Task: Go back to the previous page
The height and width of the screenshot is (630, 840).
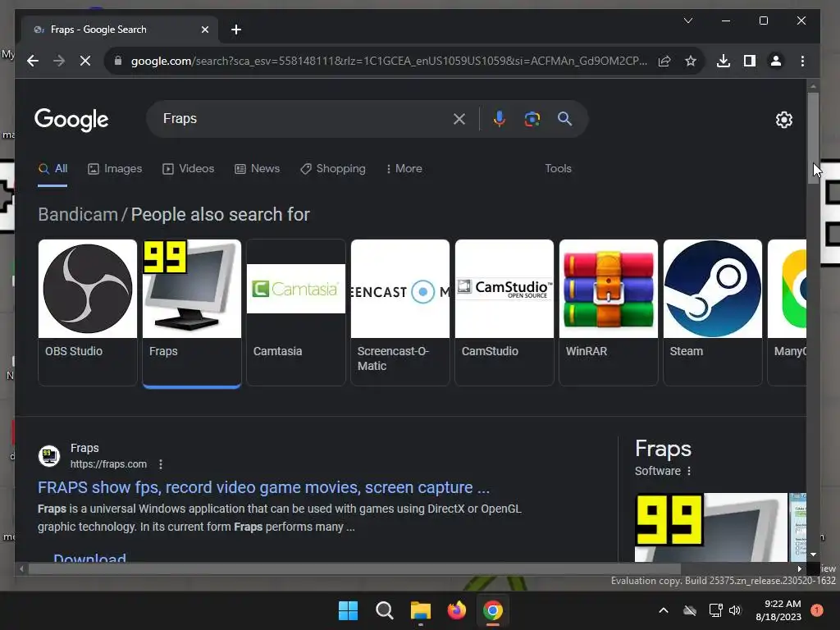Action: (x=33, y=61)
